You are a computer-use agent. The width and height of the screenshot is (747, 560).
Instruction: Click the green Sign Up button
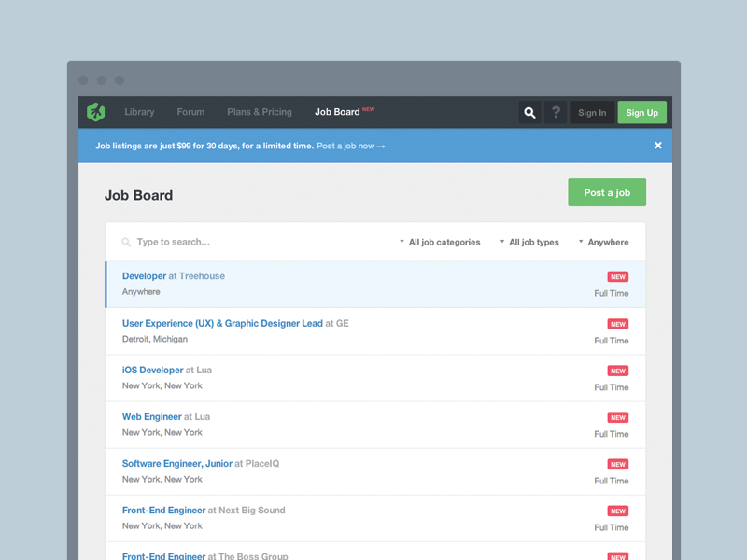641,112
